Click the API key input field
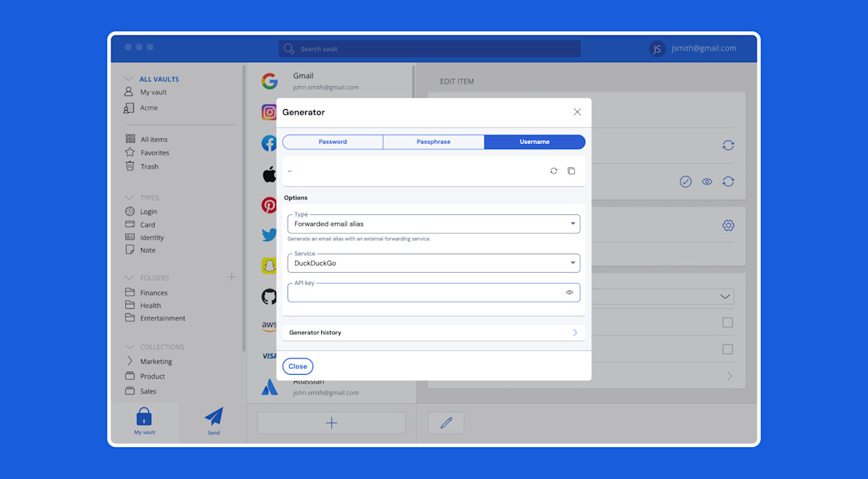This screenshot has width=868, height=479. tap(423, 292)
